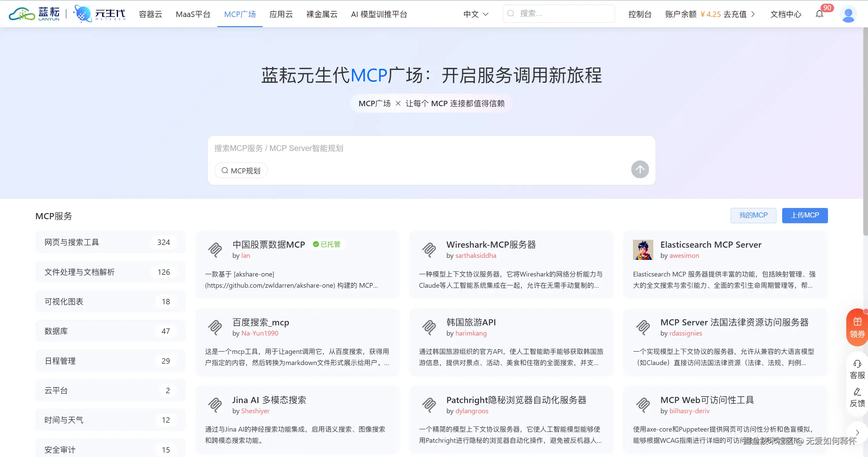868x457 pixels.
Task: Click the Metagen planet logo
Action: 99,14
